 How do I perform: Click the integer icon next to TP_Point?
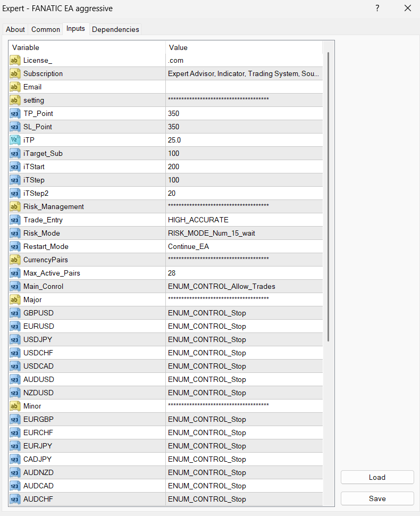point(15,114)
